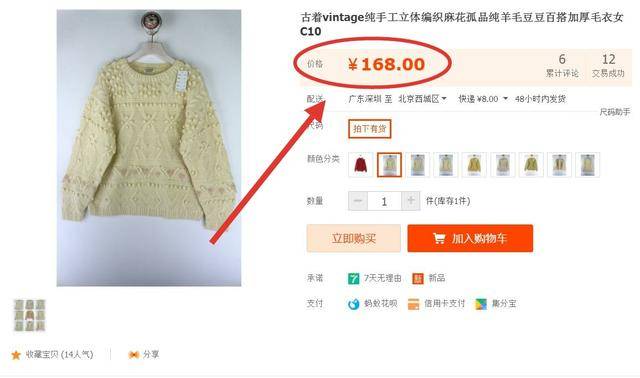Open the 北京西城区 destination dropdown
The image size is (640, 378).
click(422, 99)
